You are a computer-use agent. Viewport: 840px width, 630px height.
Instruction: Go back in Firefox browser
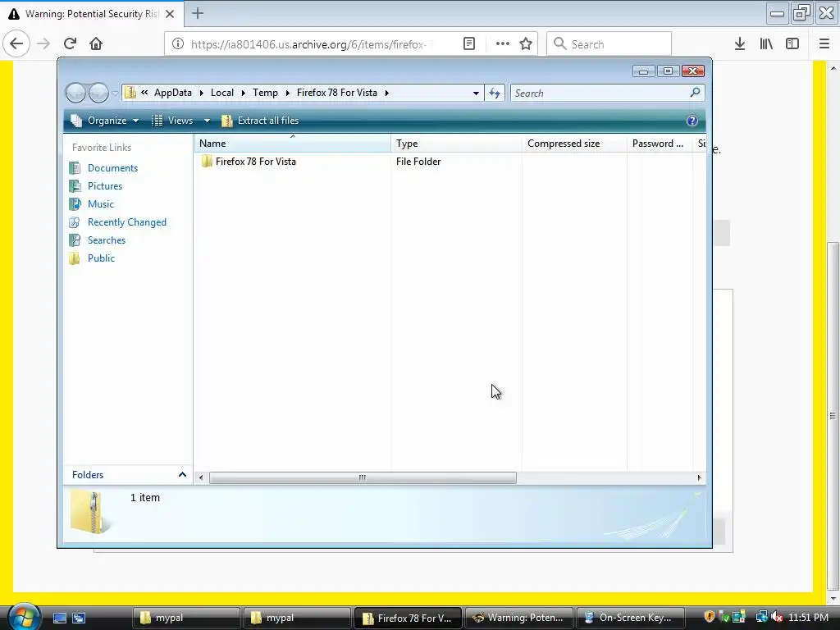point(16,43)
